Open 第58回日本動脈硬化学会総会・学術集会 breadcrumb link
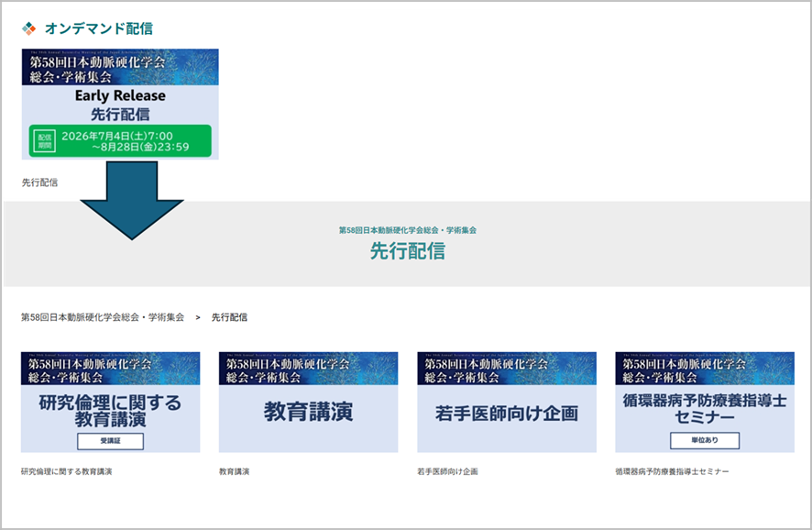 103,317
